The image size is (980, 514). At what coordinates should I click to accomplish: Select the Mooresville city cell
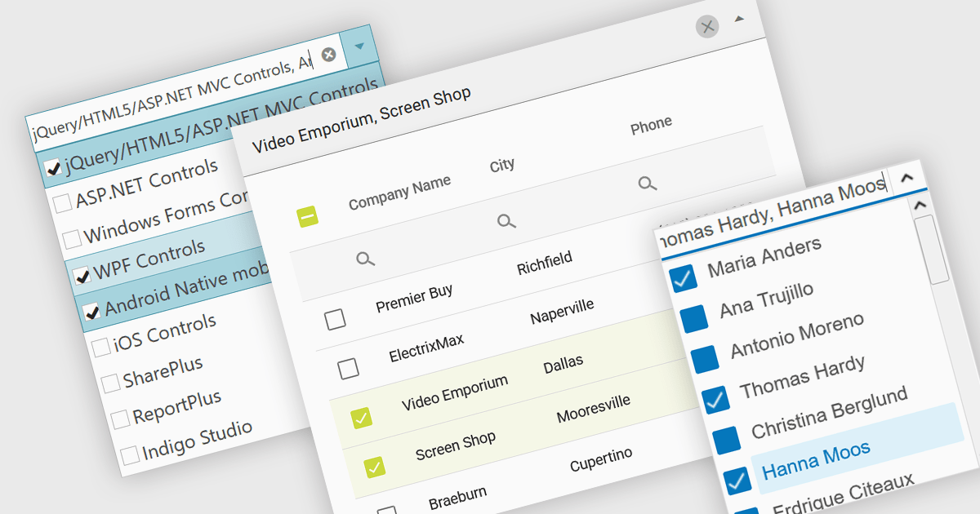tap(593, 410)
